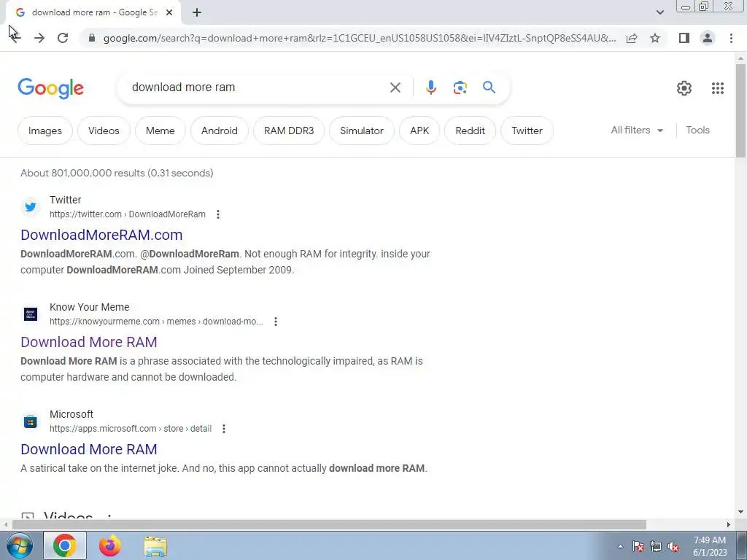Open more options for Microsoft result
This screenshot has height=560, width=747.
coord(223,429)
